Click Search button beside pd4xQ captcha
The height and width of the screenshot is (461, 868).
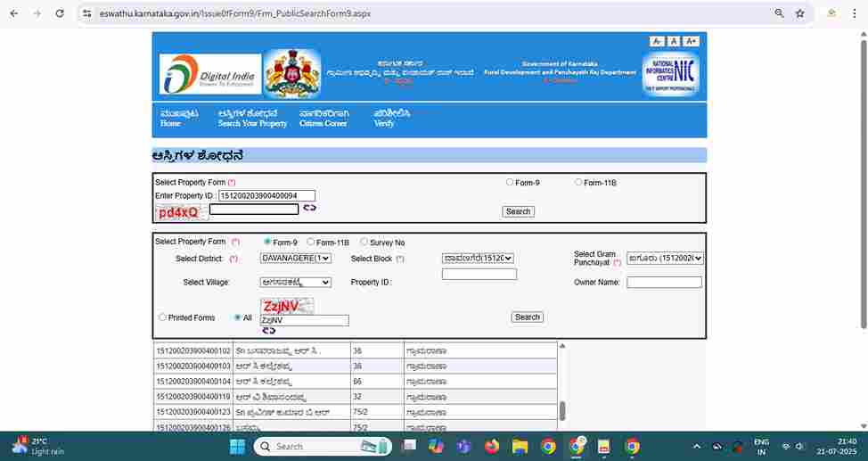(x=518, y=211)
